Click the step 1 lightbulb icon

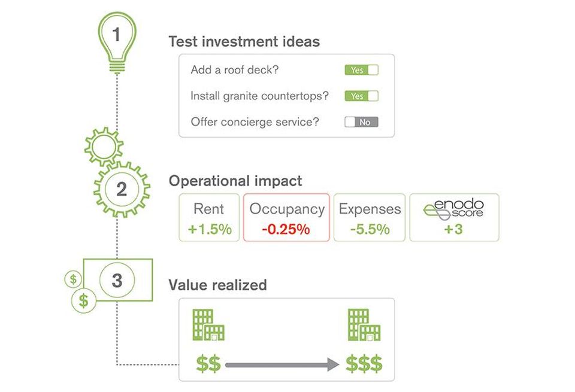[117, 42]
